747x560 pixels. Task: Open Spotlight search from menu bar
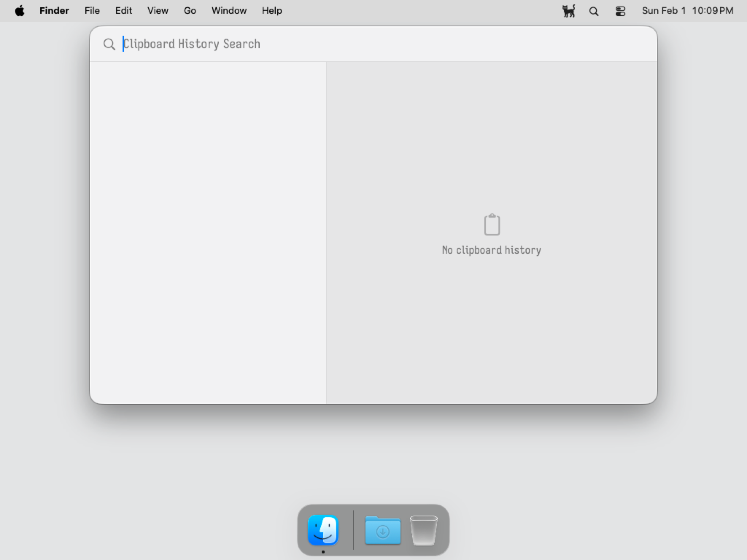point(594,11)
